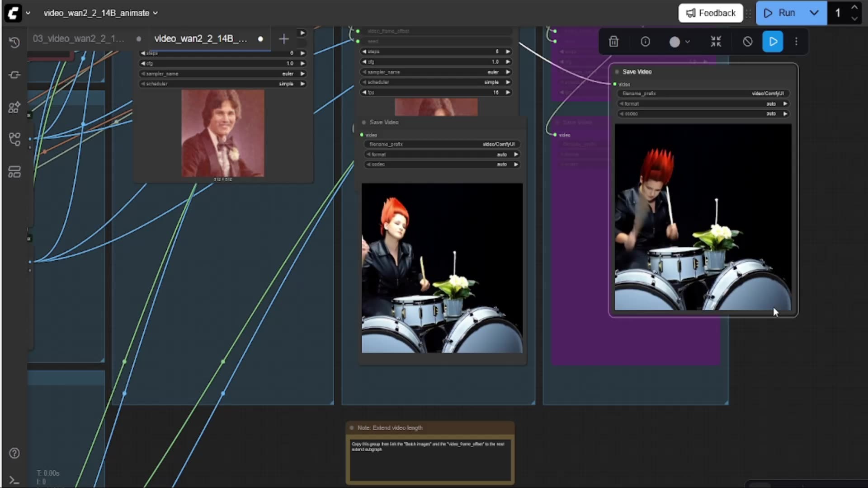Viewport: 868px width, 488px height.
Task: Open more options on selection toolbar
Action: (x=796, y=42)
